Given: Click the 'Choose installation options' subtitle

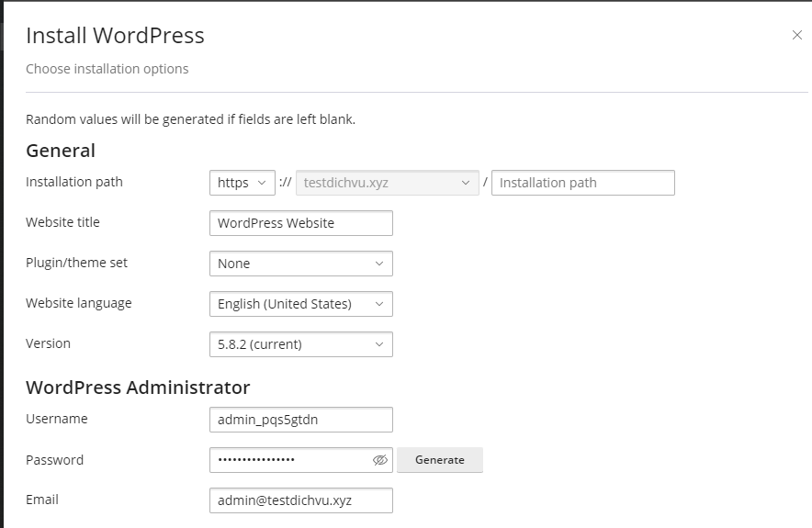Looking at the screenshot, I should click(107, 69).
